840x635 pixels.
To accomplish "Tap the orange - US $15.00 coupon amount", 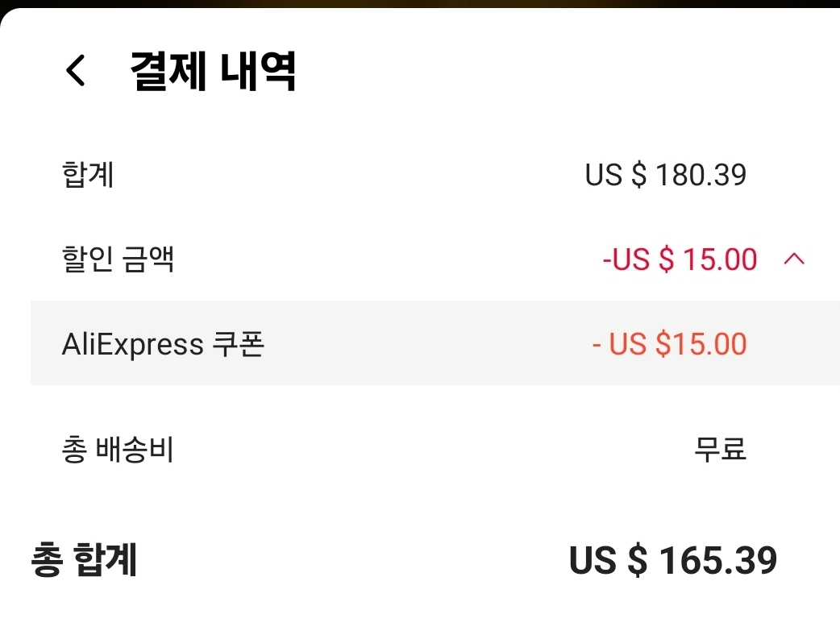I will pos(669,345).
